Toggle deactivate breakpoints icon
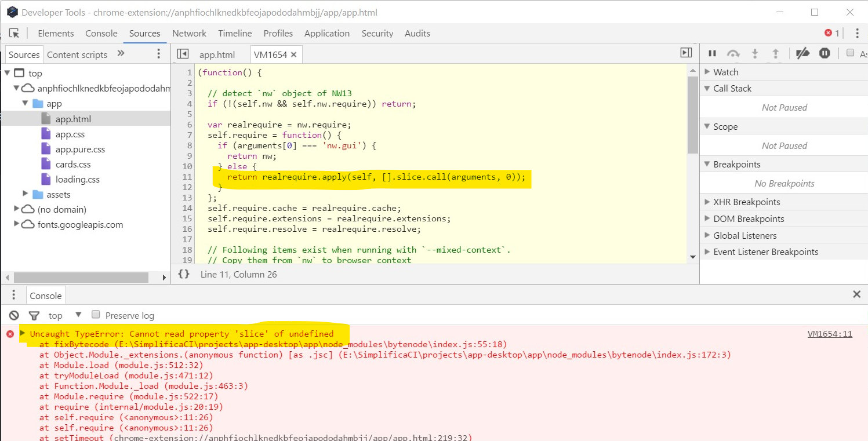The height and width of the screenshot is (441, 868). (x=802, y=54)
